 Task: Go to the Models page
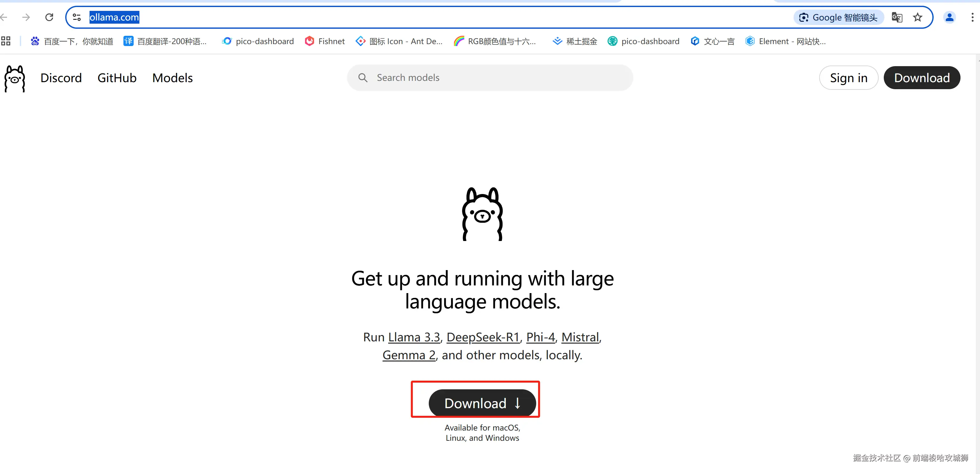pos(172,78)
